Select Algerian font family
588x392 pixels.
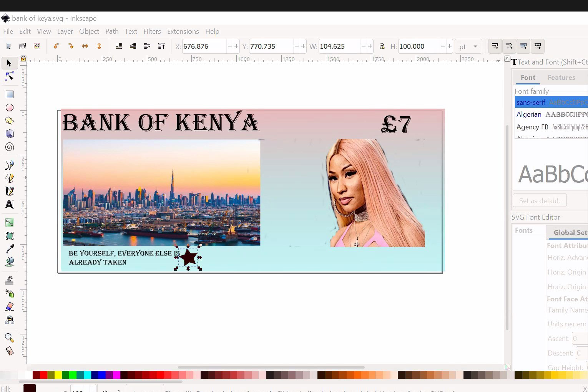[529, 114]
